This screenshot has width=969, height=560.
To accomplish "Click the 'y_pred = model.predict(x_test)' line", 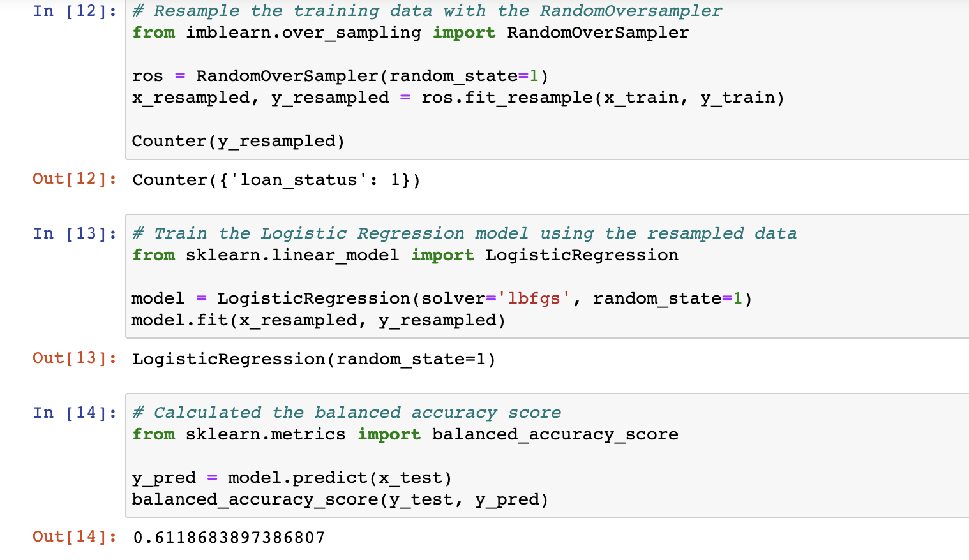I will coord(292,478).
